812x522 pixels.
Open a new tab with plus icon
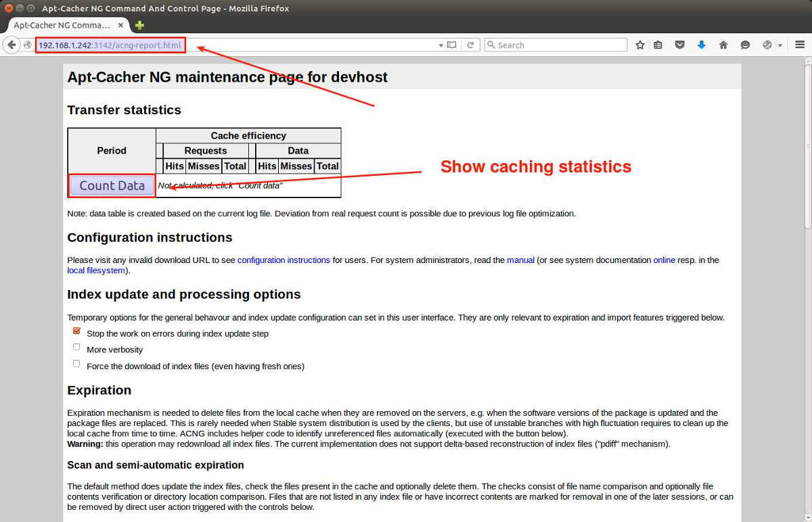139,26
